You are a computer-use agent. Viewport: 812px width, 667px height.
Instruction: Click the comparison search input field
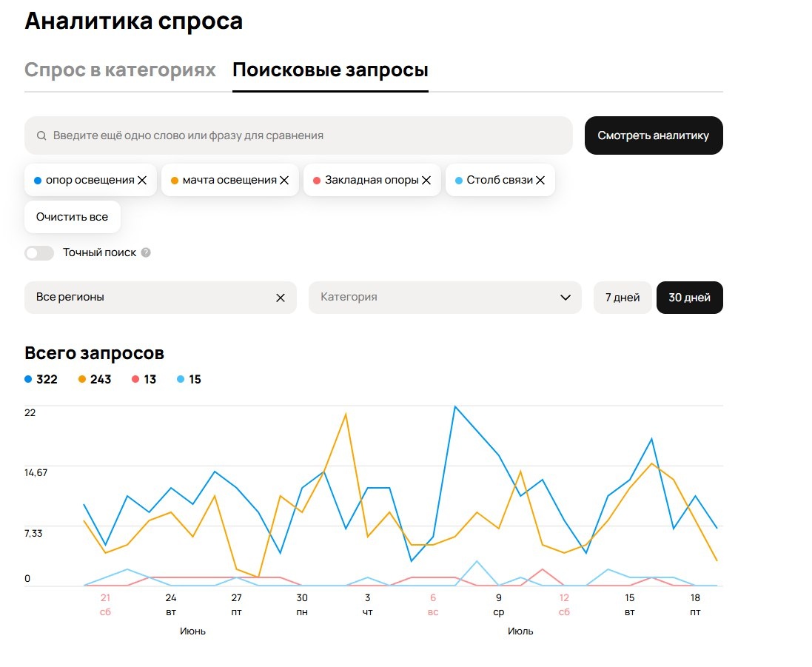(x=296, y=135)
